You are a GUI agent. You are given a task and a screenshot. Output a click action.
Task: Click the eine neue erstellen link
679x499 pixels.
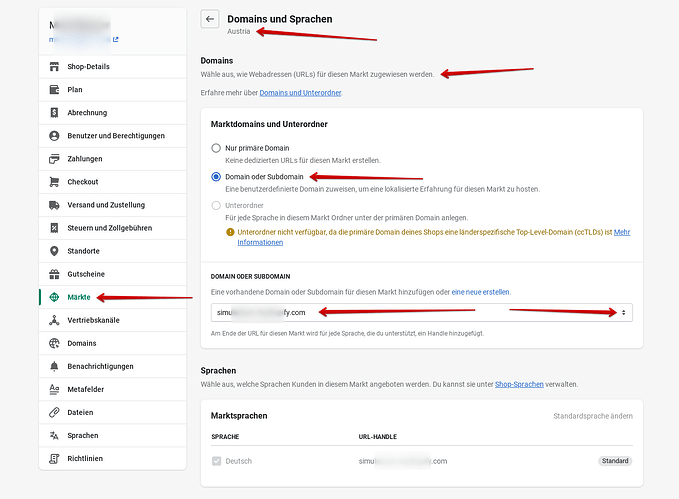click(x=480, y=292)
